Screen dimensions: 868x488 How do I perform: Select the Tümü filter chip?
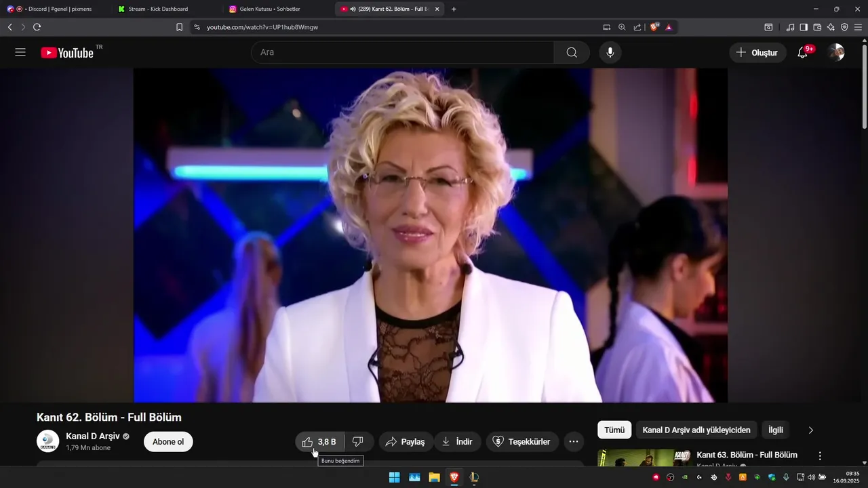614,430
